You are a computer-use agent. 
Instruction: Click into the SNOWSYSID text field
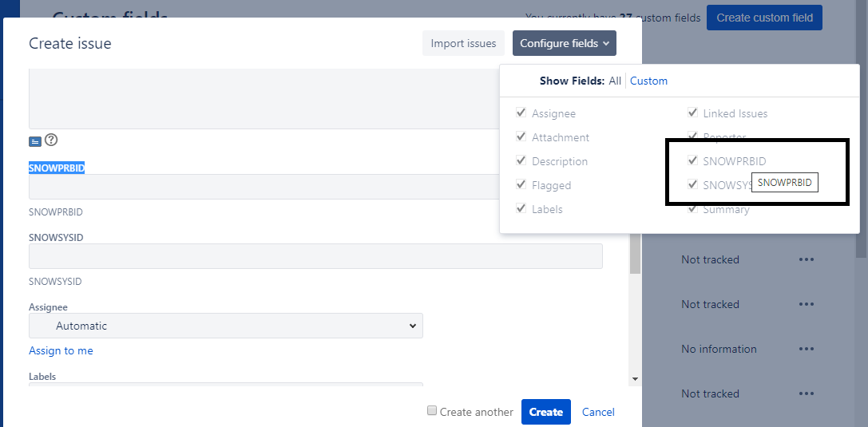(315, 256)
